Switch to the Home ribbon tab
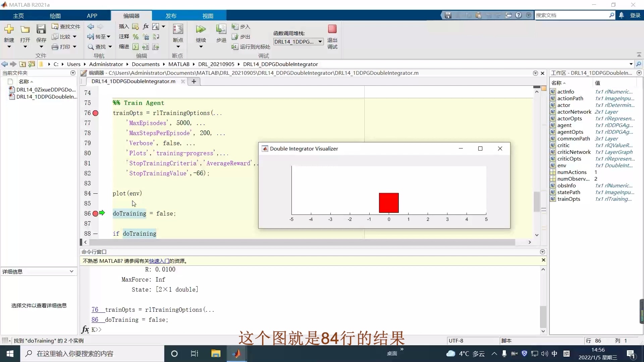Image resolution: width=644 pixels, height=362 pixels. click(x=18, y=16)
